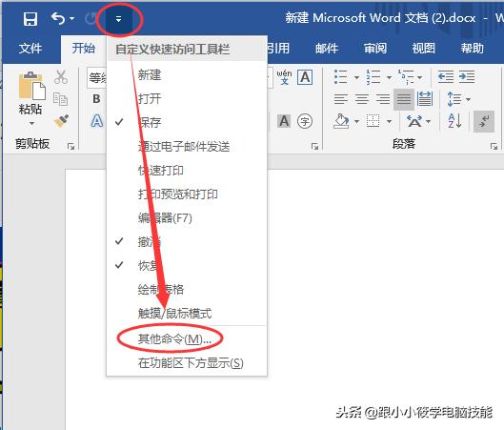Screen dimensions: 504x430
Task: Open the Undo history dropdown arrow
Action: (72, 19)
